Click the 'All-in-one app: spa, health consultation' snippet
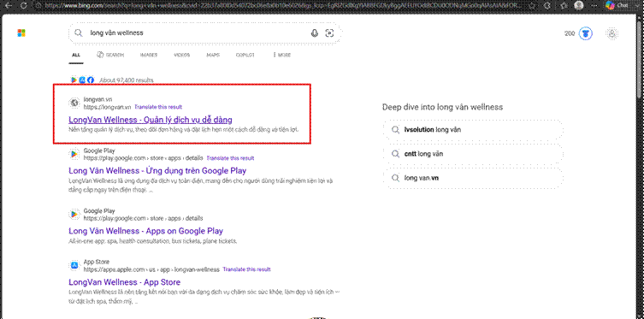The width and height of the screenshot is (644, 319). tap(153, 241)
